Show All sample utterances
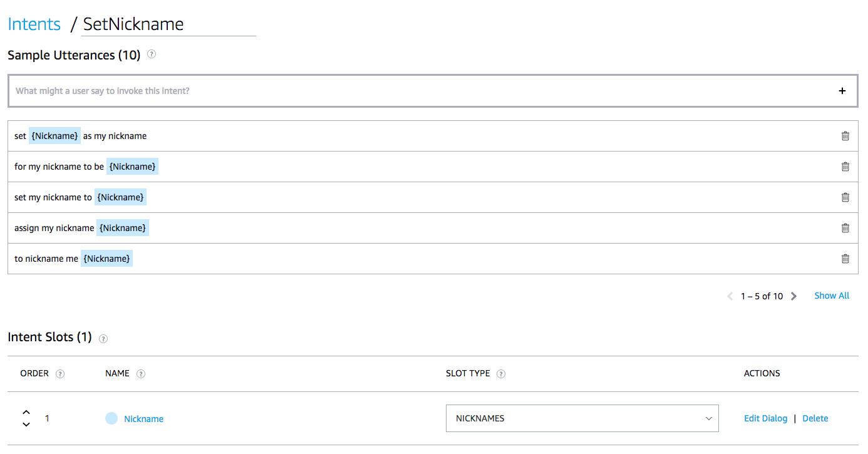868x454 pixels. 832,296
